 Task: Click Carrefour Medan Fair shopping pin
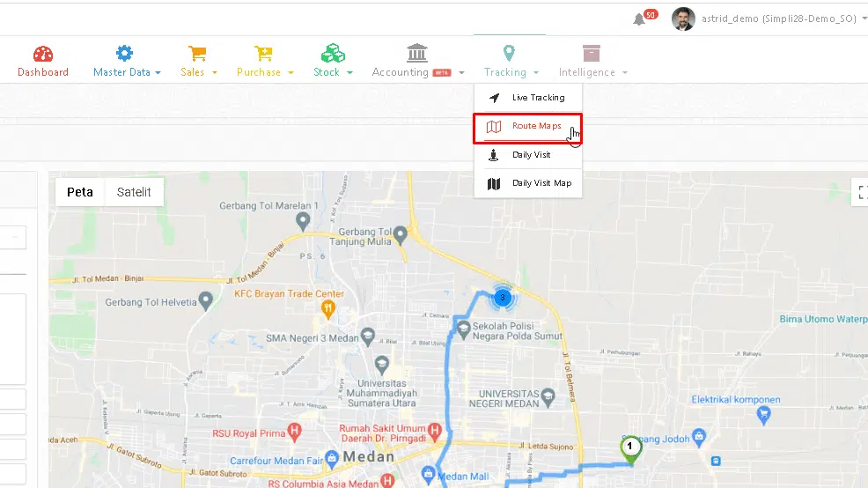tap(332, 458)
